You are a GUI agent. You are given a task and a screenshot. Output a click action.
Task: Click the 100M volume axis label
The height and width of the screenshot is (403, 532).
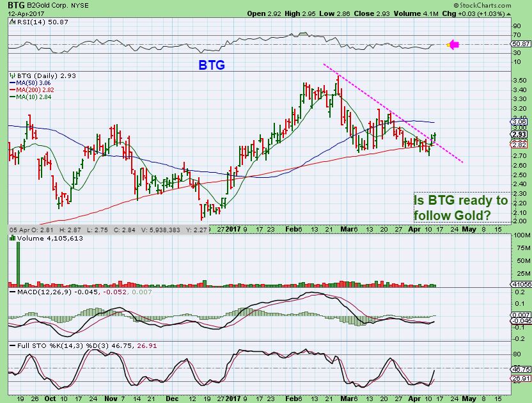click(522, 235)
